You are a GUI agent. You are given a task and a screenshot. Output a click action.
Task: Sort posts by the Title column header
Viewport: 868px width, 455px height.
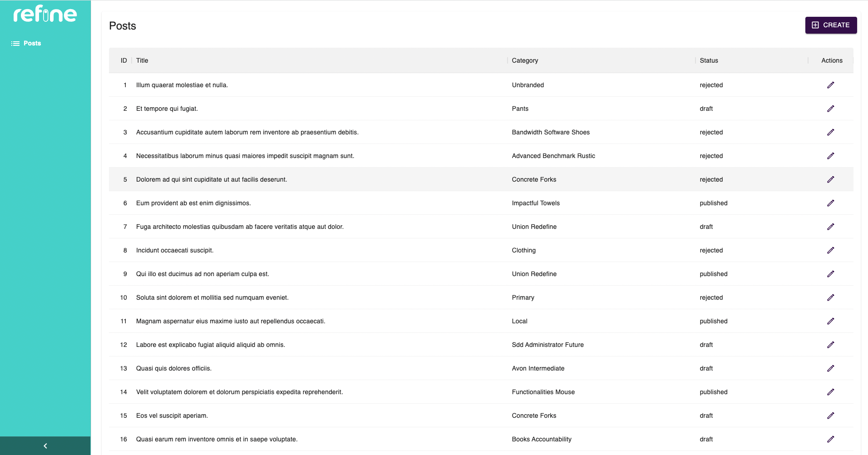pos(142,60)
